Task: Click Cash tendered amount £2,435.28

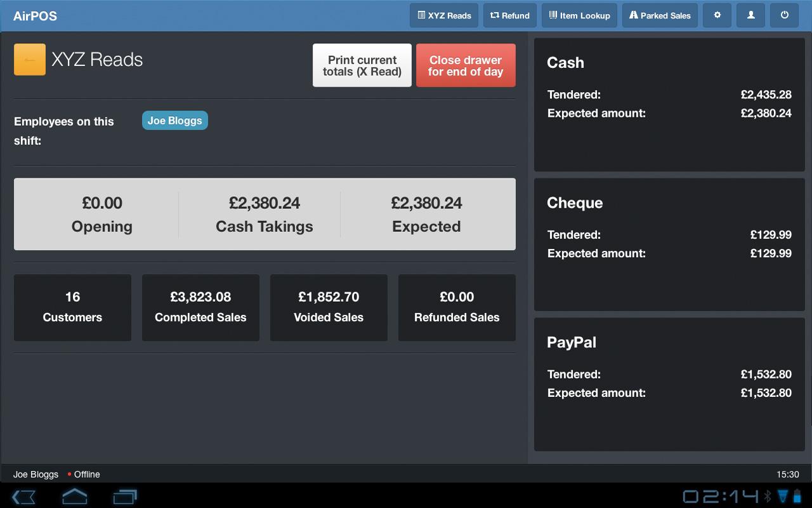Action: pyautogui.click(x=766, y=95)
